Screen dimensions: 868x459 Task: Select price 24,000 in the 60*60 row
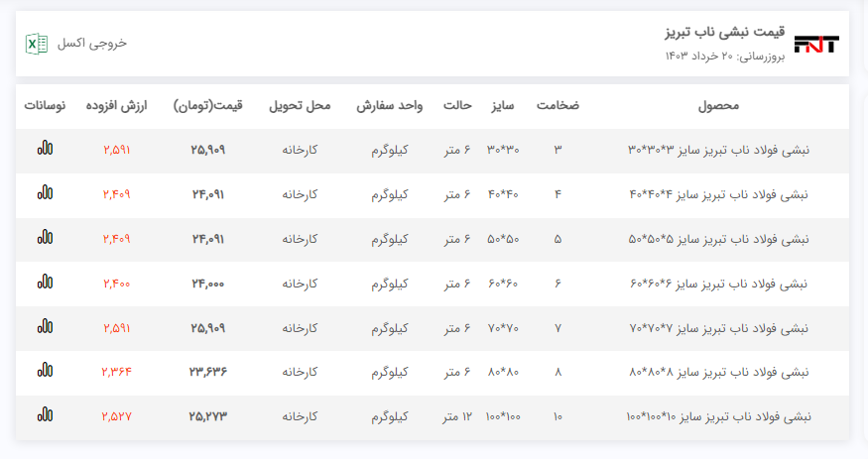point(207,284)
